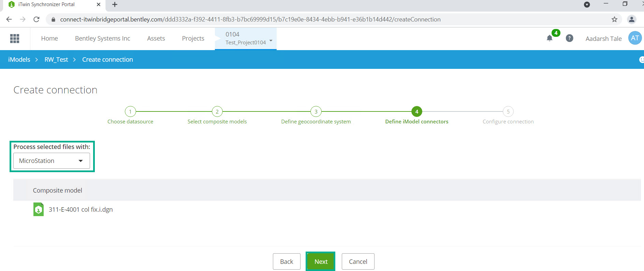
Task: Click the Composite model column header
Action: pos(57,190)
